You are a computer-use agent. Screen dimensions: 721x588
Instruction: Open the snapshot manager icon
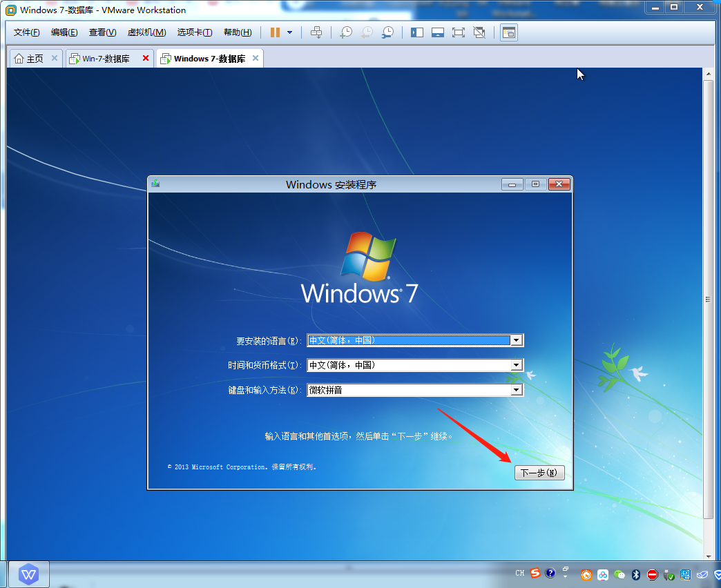point(388,32)
